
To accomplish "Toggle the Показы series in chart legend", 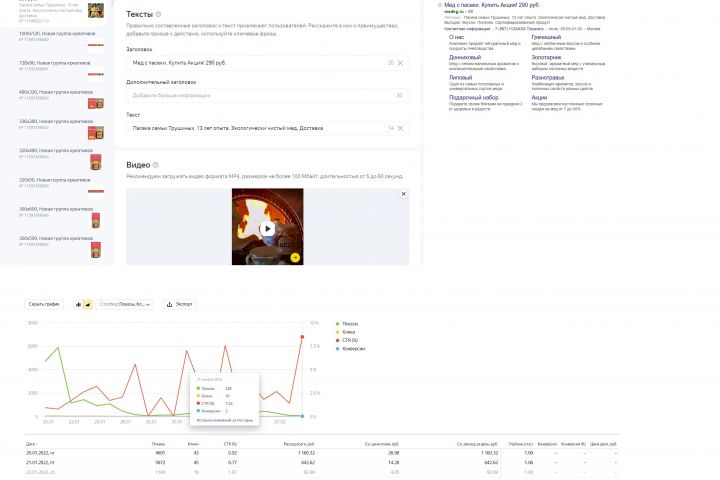I will (x=347, y=324).
